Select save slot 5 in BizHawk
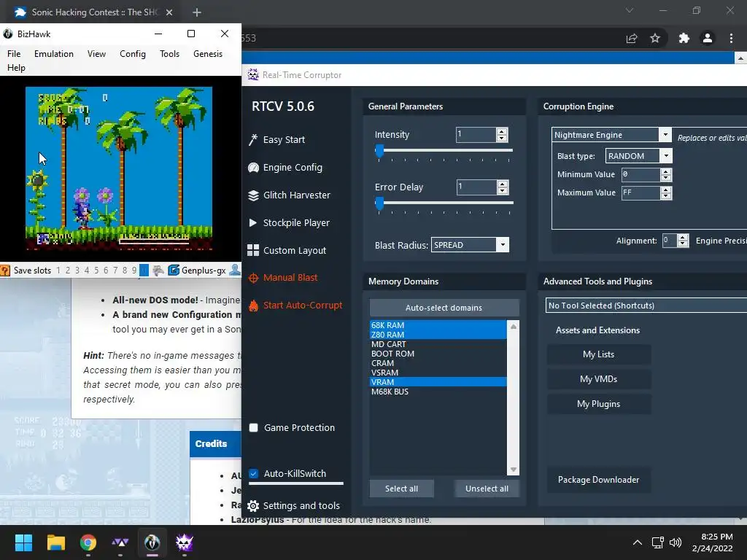 click(96, 271)
